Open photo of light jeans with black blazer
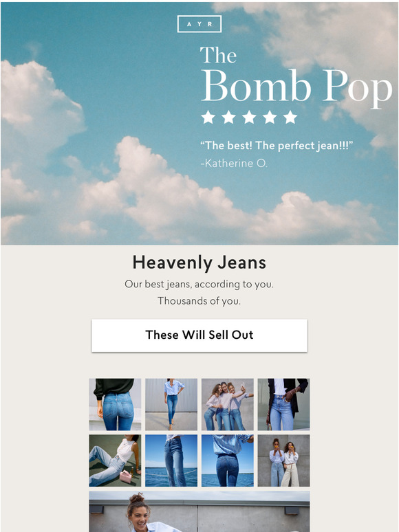Image resolution: width=399 pixels, height=532 pixels. click(x=283, y=404)
